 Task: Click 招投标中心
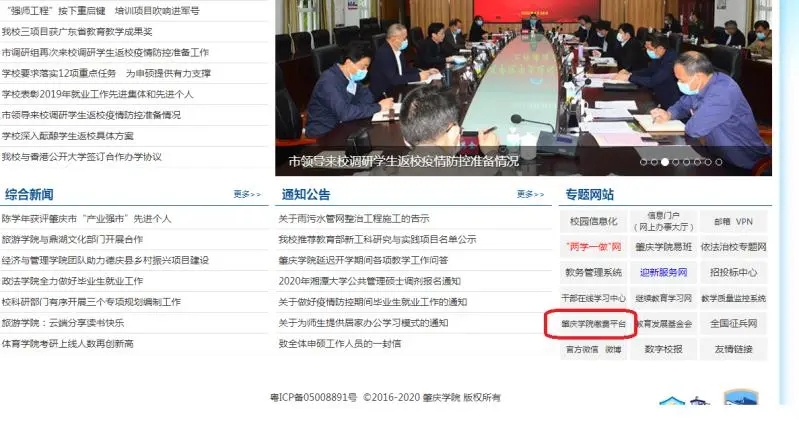click(x=733, y=272)
